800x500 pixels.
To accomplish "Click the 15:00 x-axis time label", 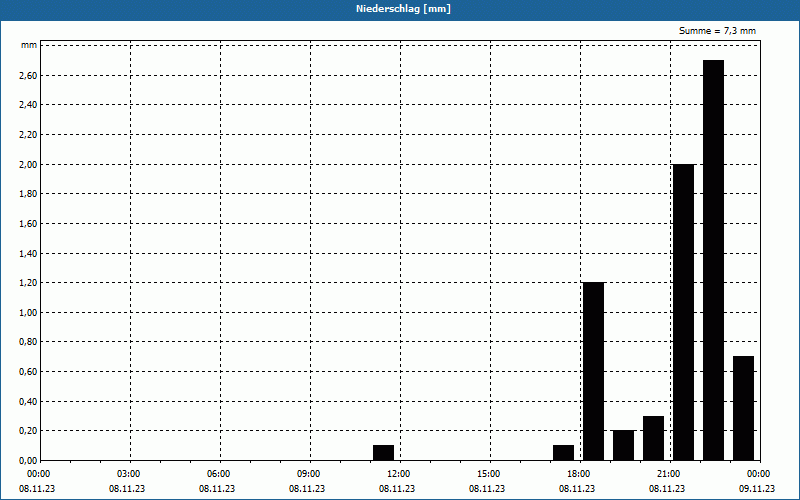I will 488,474.
